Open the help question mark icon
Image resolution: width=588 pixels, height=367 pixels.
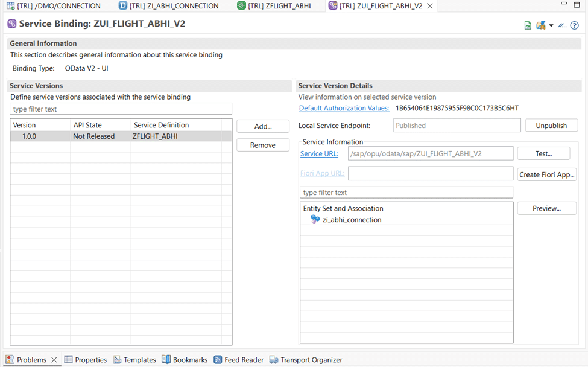(x=574, y=25)
